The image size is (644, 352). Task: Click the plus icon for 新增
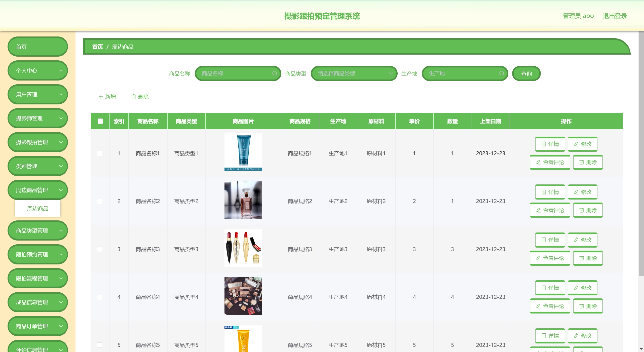(x=101, y=97)
